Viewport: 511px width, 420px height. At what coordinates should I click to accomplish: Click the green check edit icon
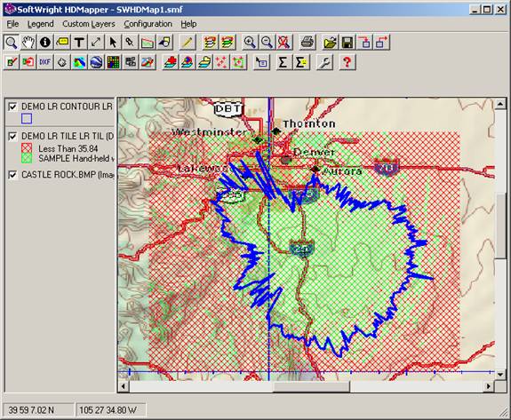[12, 62]
